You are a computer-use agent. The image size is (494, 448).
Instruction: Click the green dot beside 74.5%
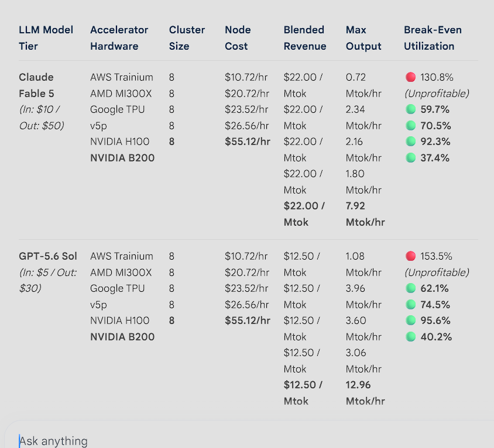(410, 305)
